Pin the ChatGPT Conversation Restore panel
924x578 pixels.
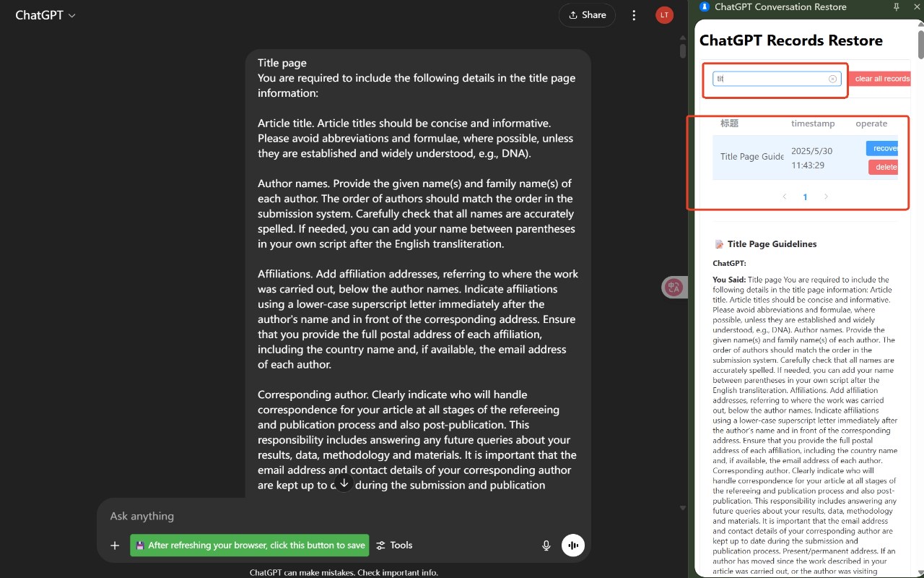(x=897, y=7)
